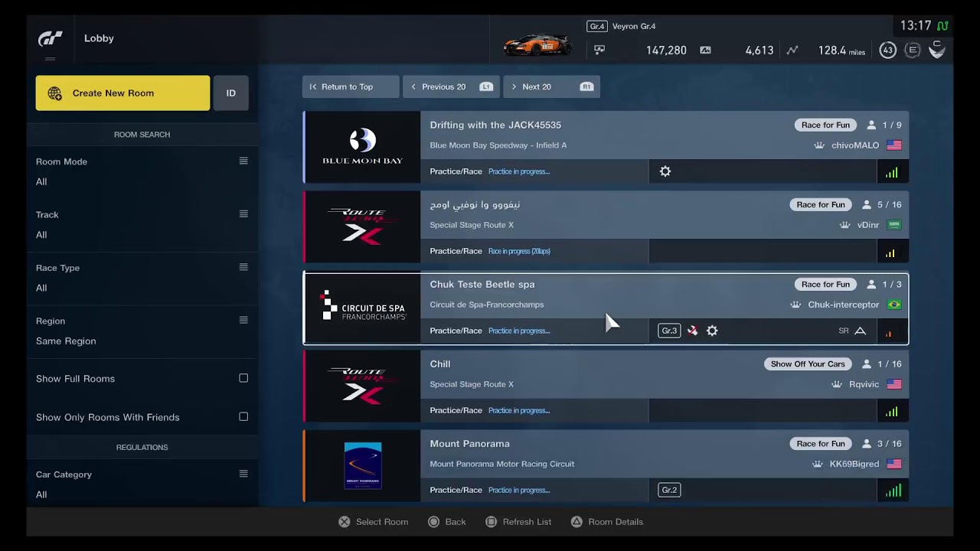Click the Same Region value
Viewport: 980px width, 551px height.
[x=66, y=341]
